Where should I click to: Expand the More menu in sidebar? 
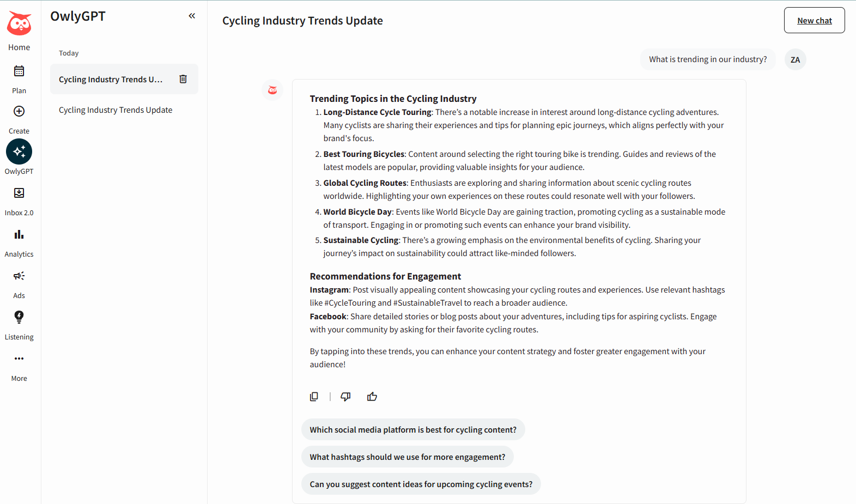(x=19, y=359)
